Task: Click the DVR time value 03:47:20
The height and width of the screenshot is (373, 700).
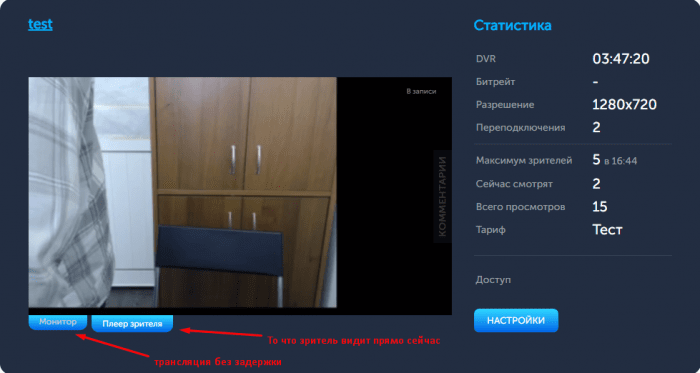Action: 621,59
